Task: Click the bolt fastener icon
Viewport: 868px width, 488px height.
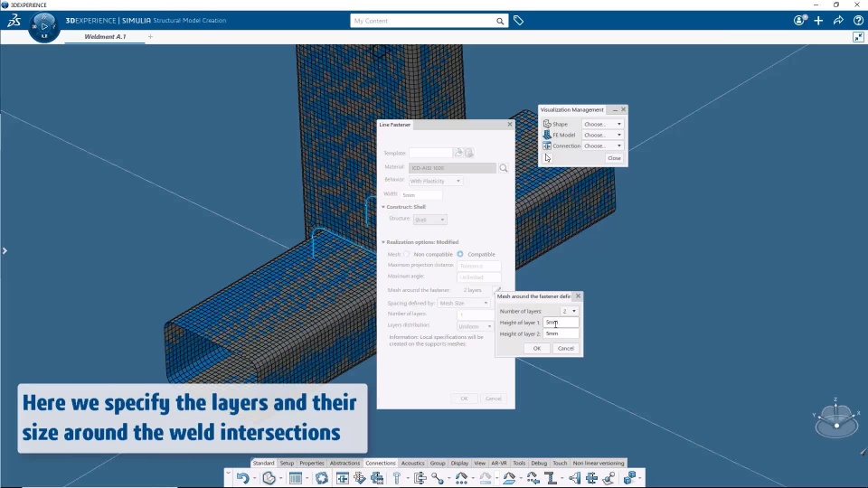Action: (x=397, y=478)
